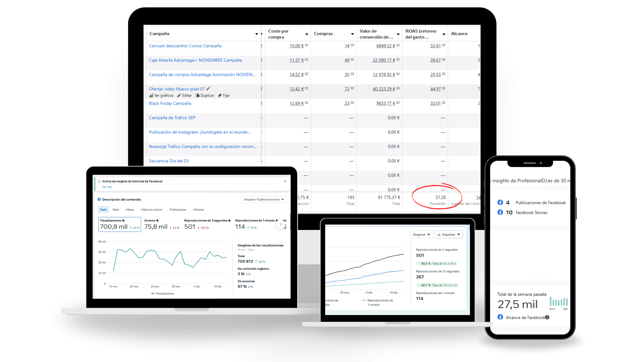
Task: Open Ofertas video Nuevo pixel 07 campaign
Action: click(x=177, y=89)
